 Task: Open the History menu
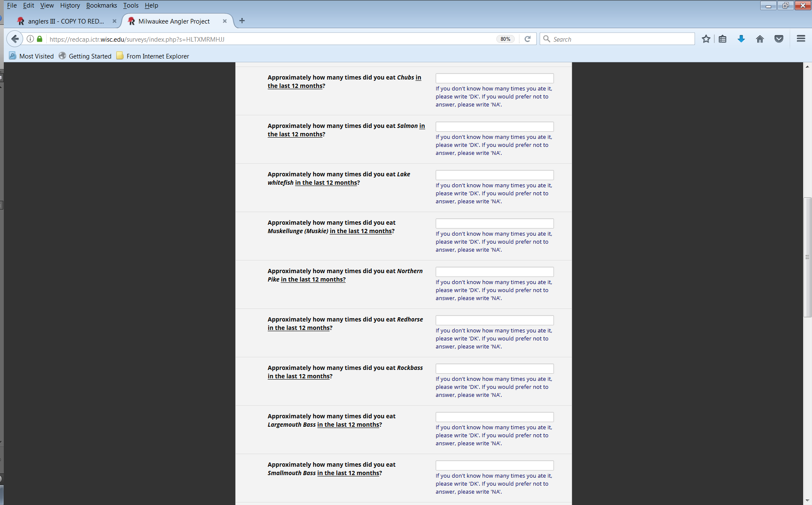pos(70,5)
